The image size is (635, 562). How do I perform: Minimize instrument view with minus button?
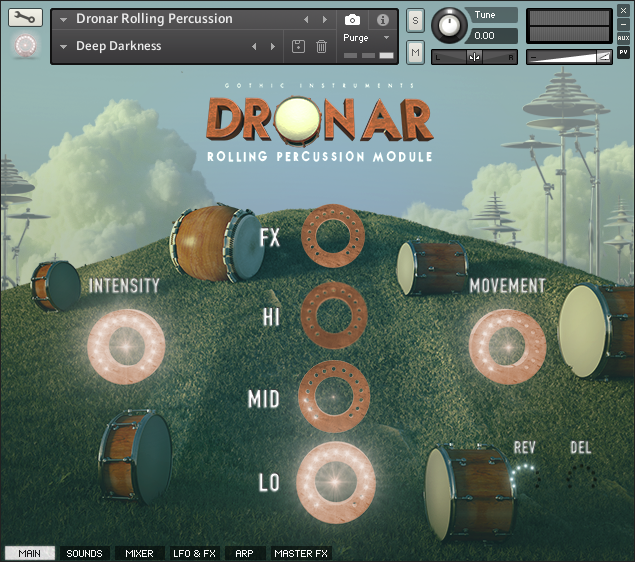[623, 24]
